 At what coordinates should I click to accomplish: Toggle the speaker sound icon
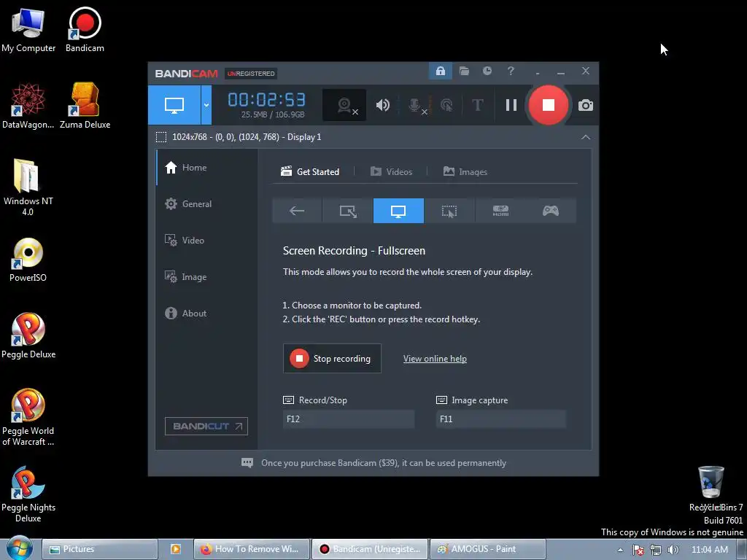click(x=382, y=105)
